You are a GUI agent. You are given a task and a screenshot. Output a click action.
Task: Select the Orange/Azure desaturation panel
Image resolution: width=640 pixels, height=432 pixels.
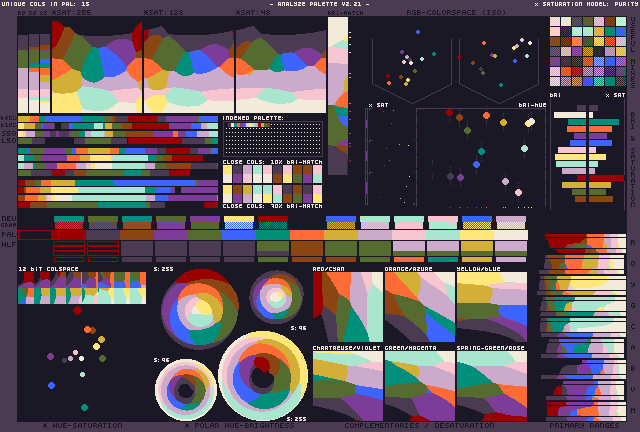tap(419, 308)
